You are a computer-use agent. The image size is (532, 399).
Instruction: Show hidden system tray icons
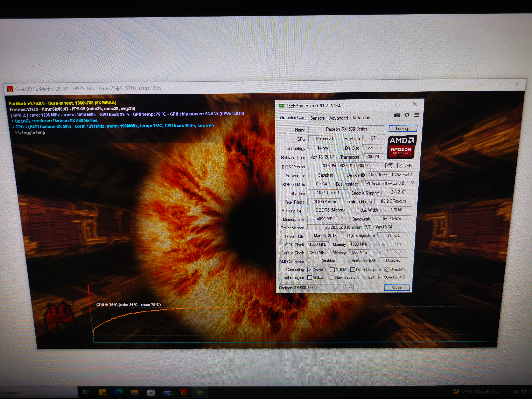tap(508, 392)
